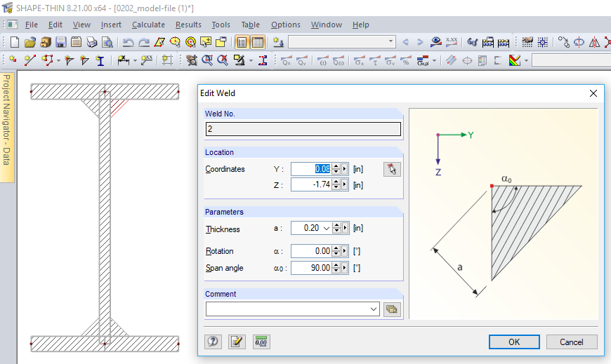This screenshot has width=611, height=364.
Task: Select the I-section library icon
Action: [100, 60]
